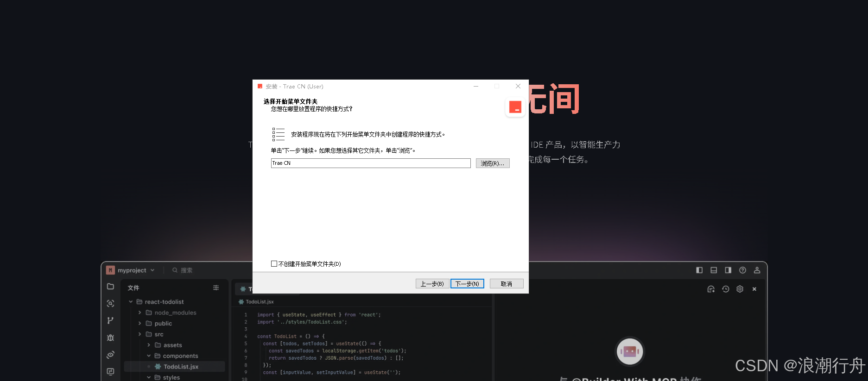This screenshot has height=381, width=868.
Task: Open the user account icon
Action: tap(757, 270)
